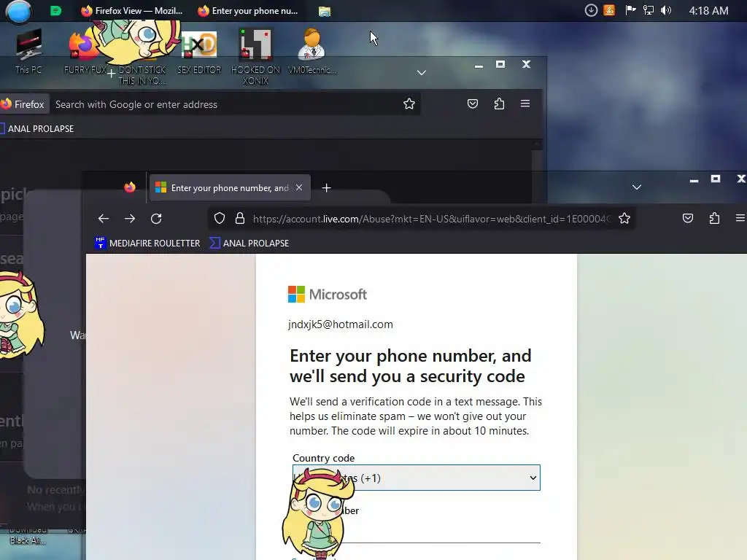Close the Enter your phone number tab
Image resolution: width=747 pixels, height=560 pixels.
tap(298, 187)
